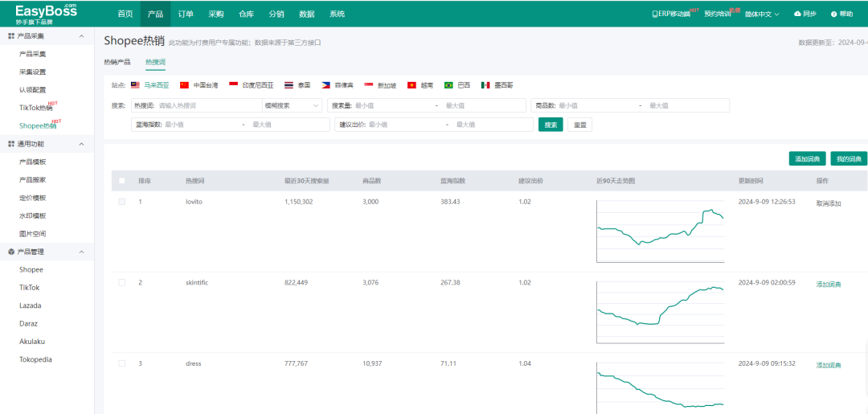
Task: Open the 采购 top menu
Action: click(216, 14)
